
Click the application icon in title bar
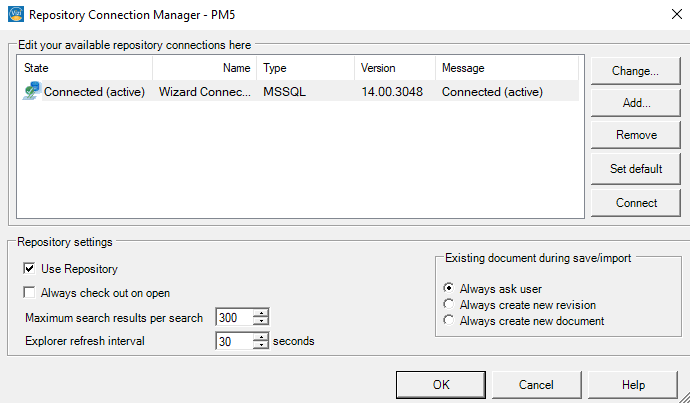click(16, 14)
